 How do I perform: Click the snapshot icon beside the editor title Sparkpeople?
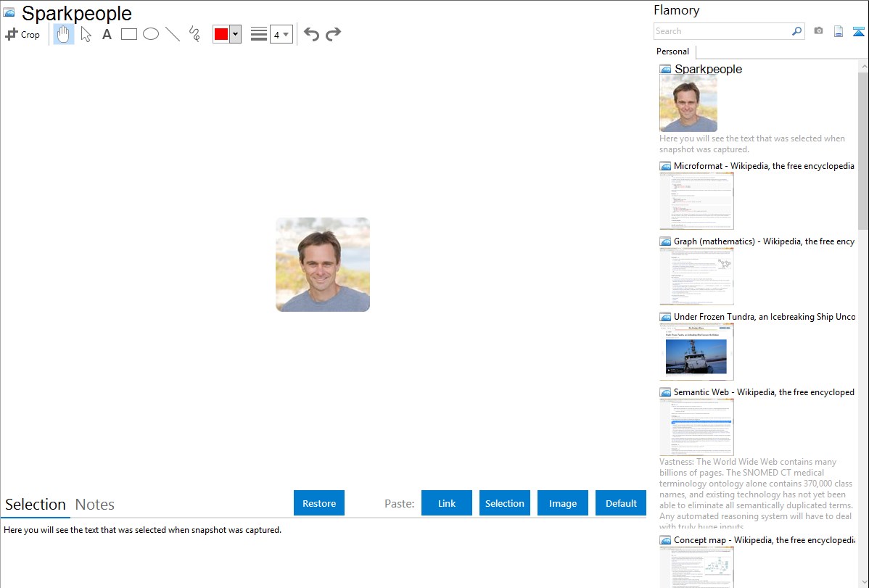9,12
